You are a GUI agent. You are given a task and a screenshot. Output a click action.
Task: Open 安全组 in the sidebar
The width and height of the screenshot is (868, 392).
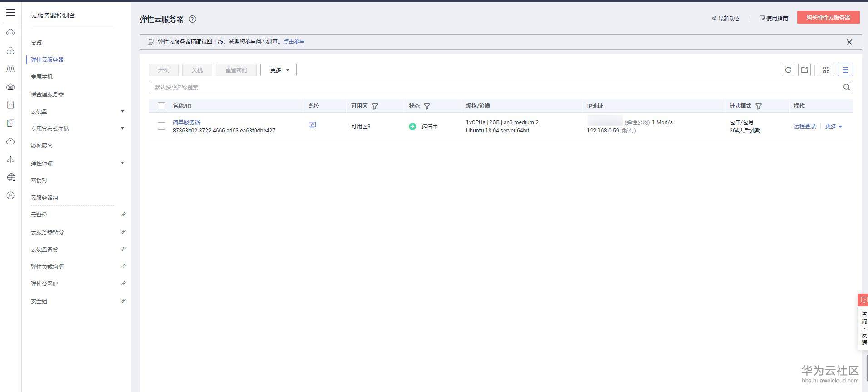pyautogui.click(x=39, y=301)
